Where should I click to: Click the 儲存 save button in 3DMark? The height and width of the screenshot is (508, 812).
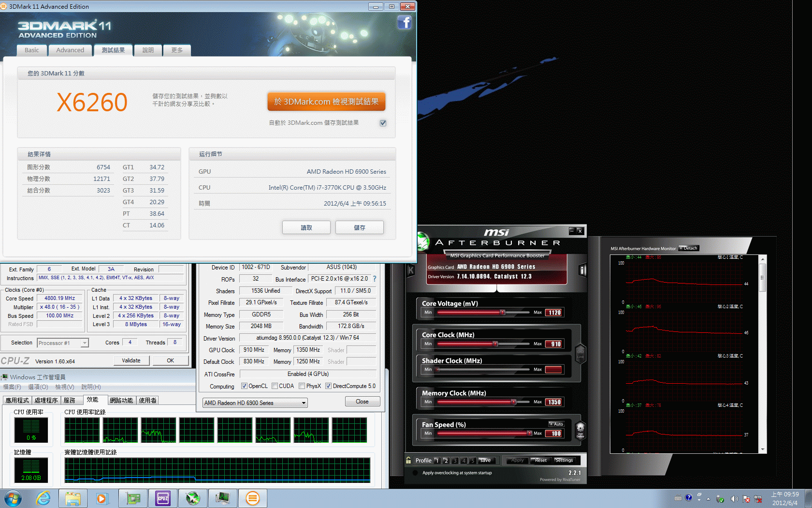tap(360, 227)
